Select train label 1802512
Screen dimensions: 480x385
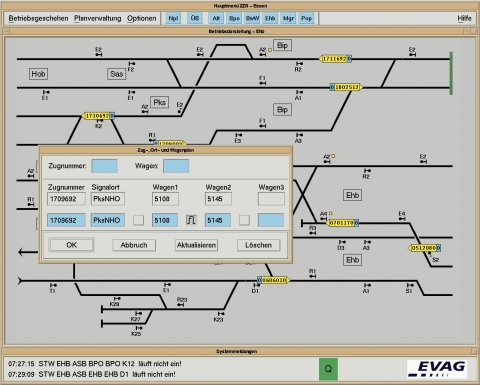(346, 87)
